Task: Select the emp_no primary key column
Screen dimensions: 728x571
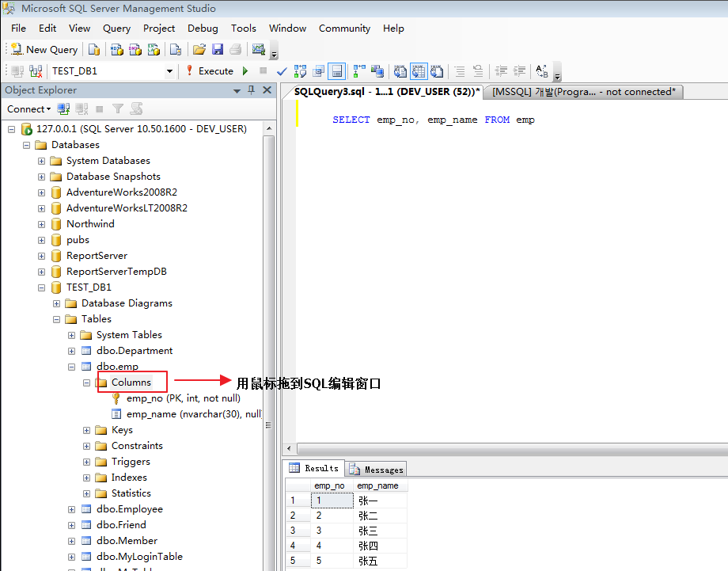Action: (184, 398)
